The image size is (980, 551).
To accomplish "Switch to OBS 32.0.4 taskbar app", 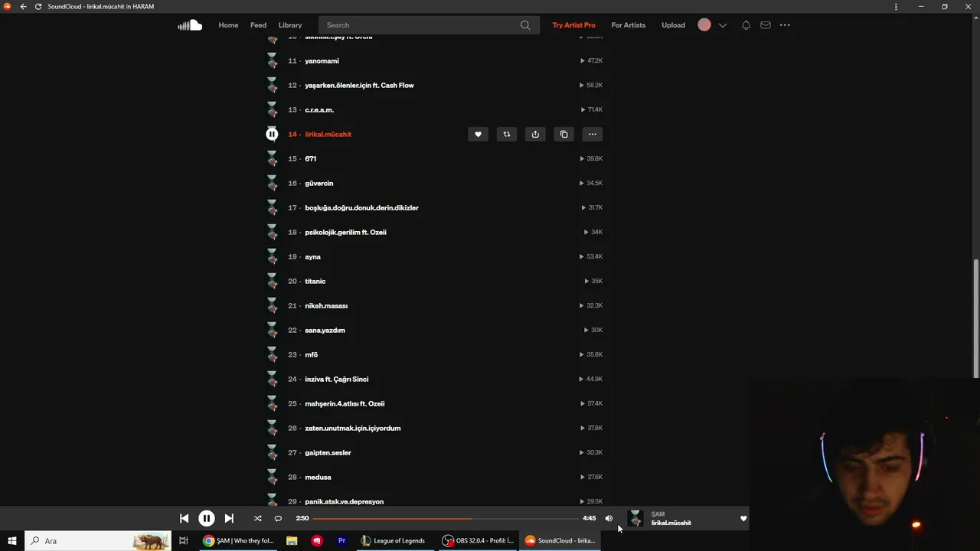I will [x=478, y=541].
